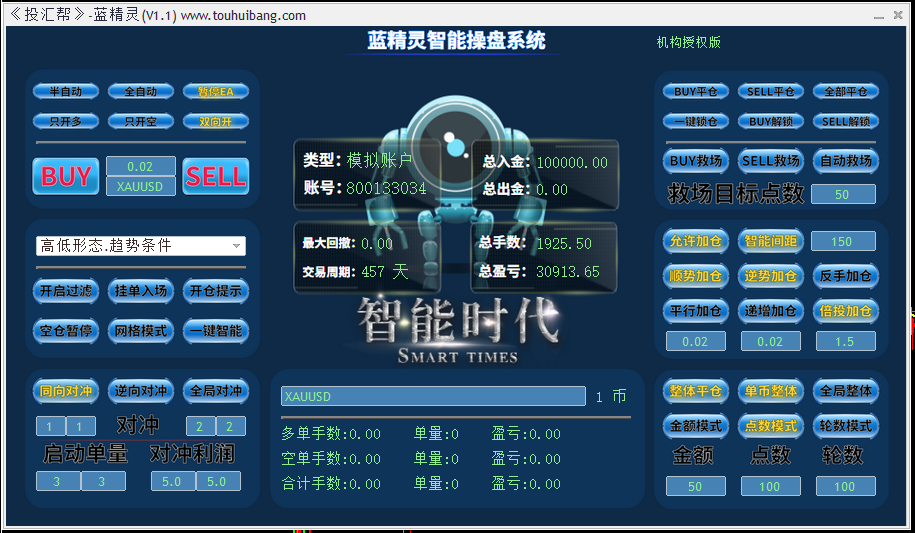
Task: Click the 救场目标点数 value field
Action: pyautogui.click(x=843, y=194)
